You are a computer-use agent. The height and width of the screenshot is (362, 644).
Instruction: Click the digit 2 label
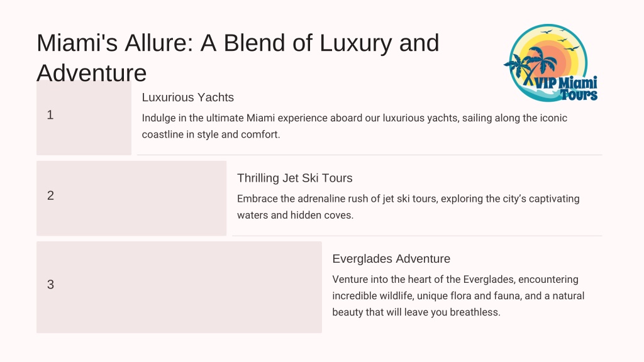pos(50,195)
